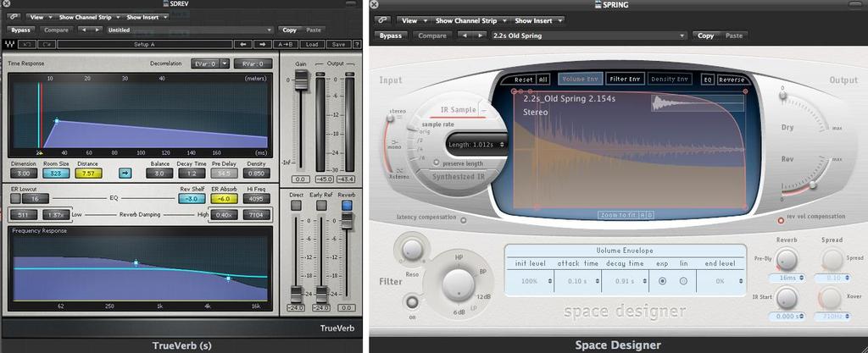Open View dropdown in SPRING window

pyautogui.click(x=414, y=20)
